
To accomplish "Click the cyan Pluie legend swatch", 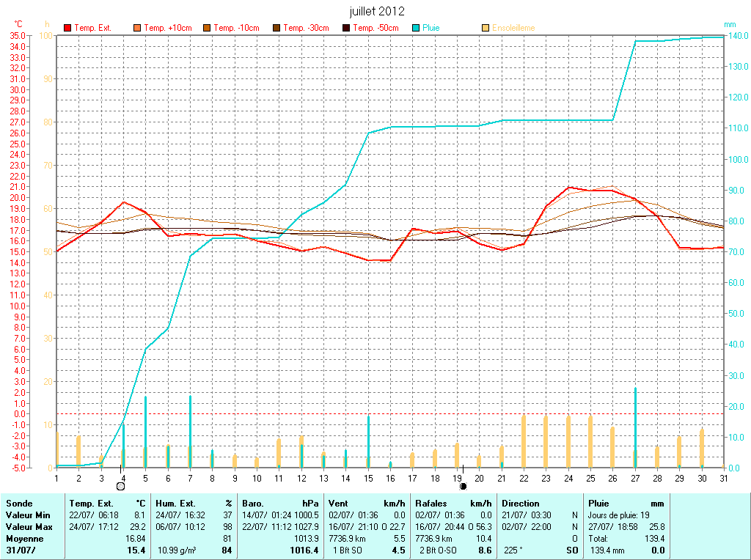I will tap(416, 28).
